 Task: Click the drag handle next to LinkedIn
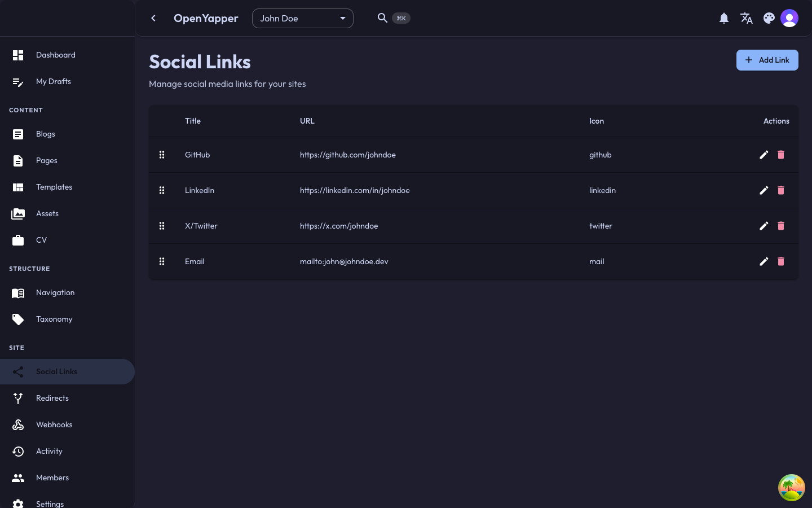point(162,190)
